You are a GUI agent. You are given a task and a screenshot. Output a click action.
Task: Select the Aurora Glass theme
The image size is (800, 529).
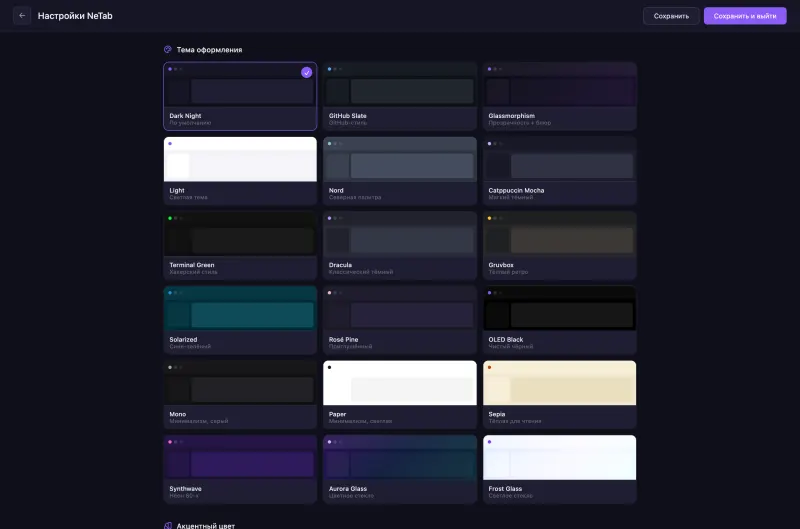coord(399,469)
